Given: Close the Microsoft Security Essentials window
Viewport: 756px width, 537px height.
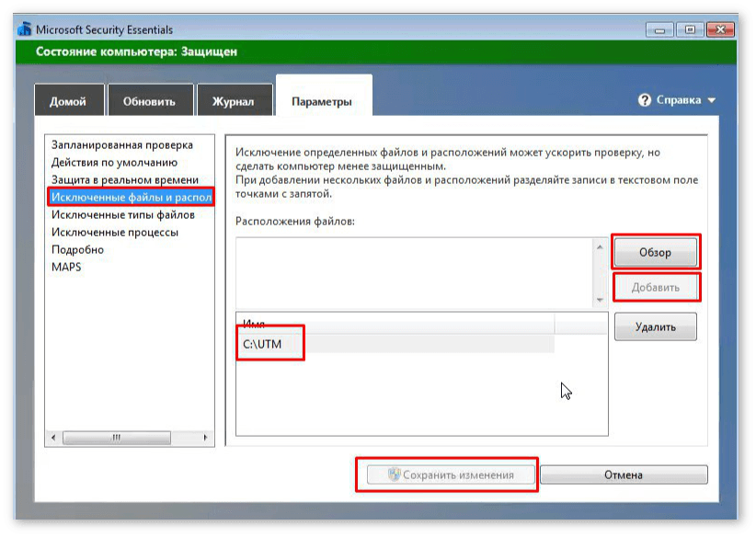Looking at the screenshot, I should point(720,30).
